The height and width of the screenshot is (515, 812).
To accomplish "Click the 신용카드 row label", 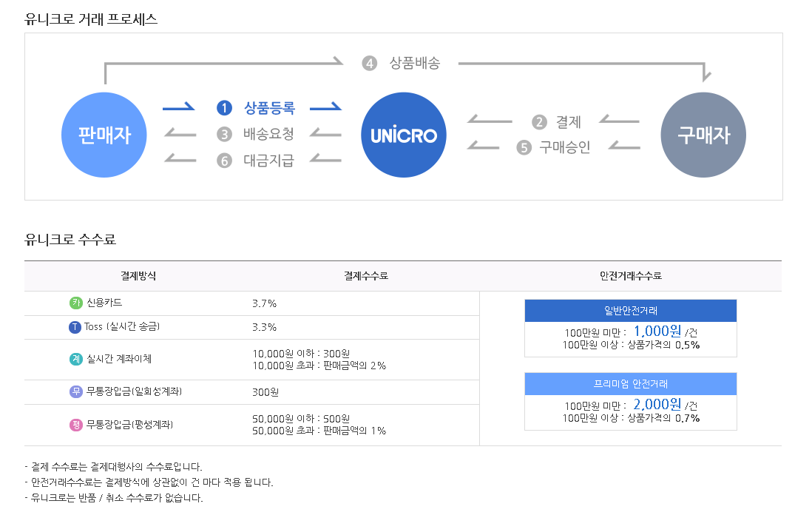I will (x=104, y=303).
